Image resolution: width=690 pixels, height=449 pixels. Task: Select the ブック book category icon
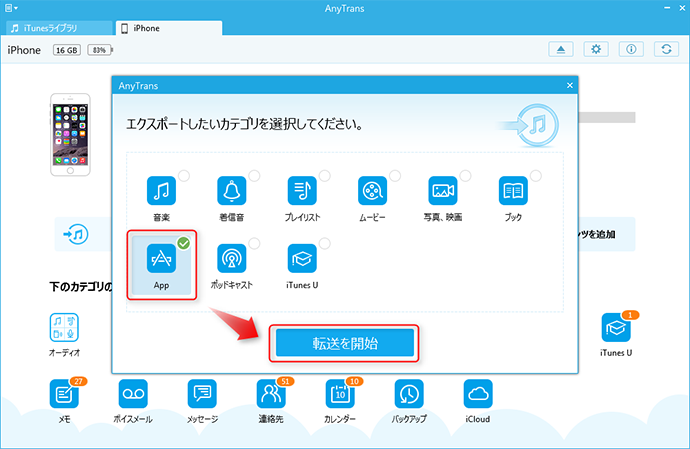click(x=513, y=191)
